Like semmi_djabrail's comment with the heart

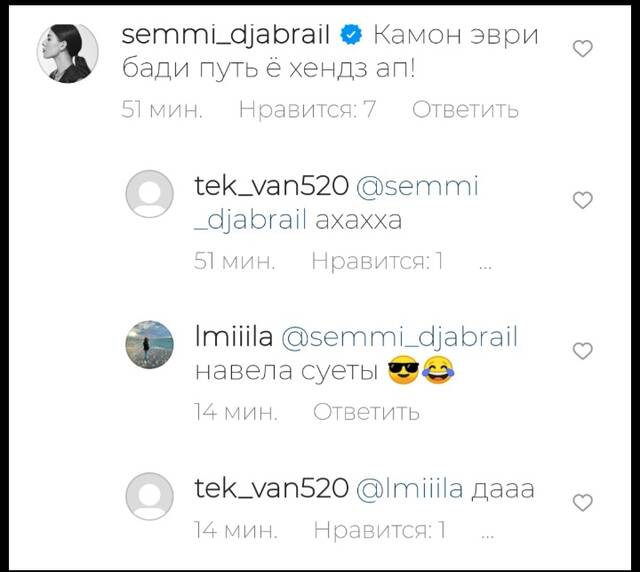tap(582, 49)
